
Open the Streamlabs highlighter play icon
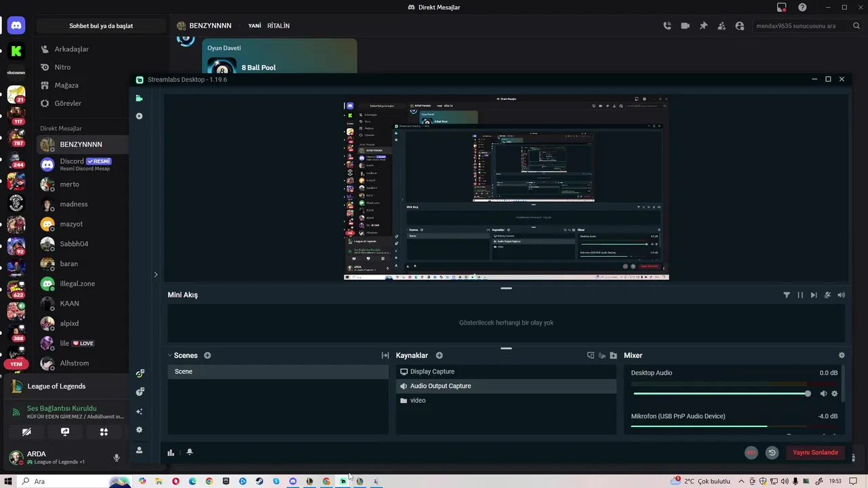(x=139, y=116)
